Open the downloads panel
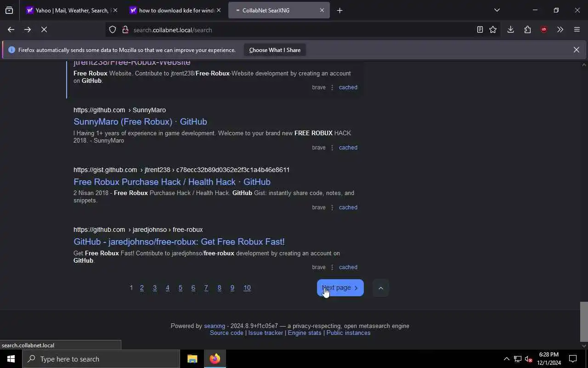588x368 pixels. [510, 29]
